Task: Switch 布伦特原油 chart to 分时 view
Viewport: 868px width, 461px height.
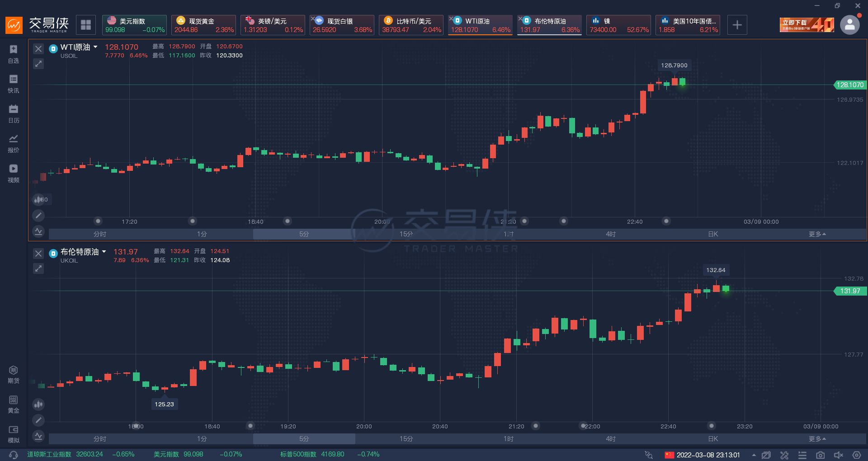Action: [100, 439]
